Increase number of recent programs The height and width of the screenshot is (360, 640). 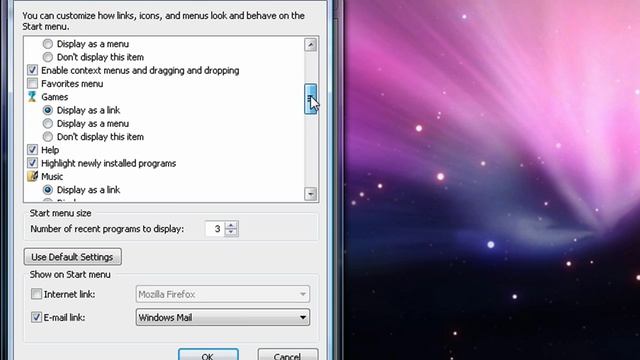pyautogui.click(x=231, y=225)
